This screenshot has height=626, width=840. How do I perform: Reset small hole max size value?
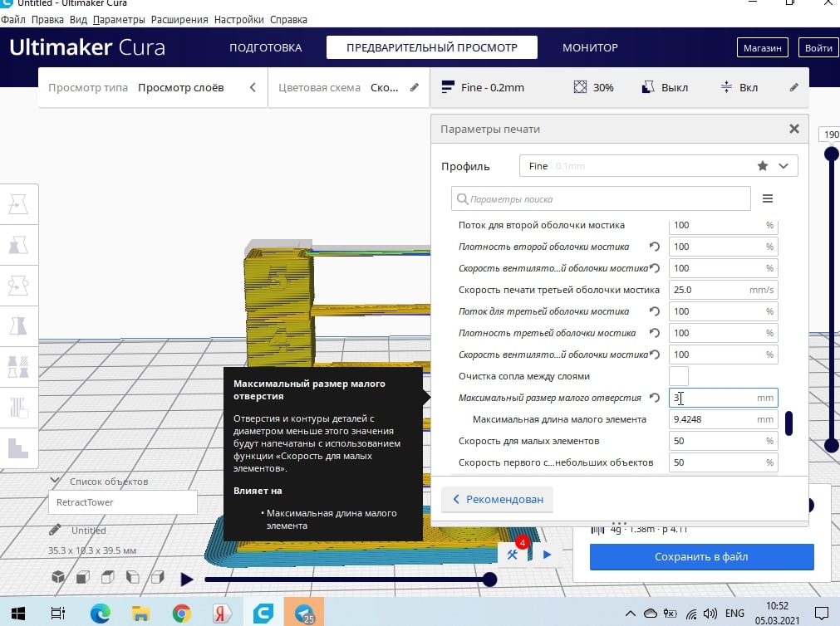point(654,398)
